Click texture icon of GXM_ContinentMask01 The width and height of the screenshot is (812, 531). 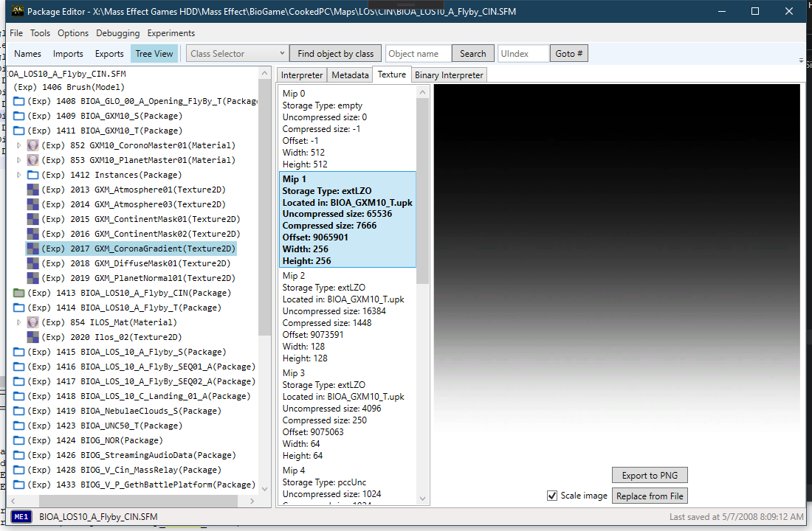32,220
